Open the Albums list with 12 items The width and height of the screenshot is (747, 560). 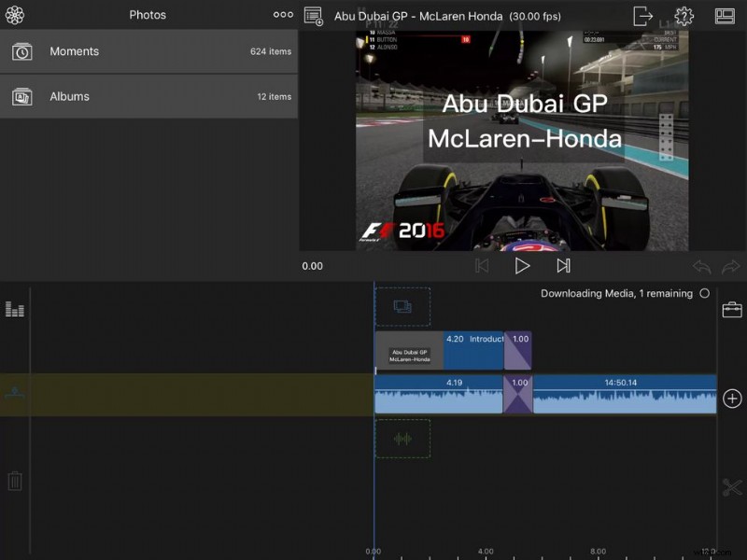[149, 96]
